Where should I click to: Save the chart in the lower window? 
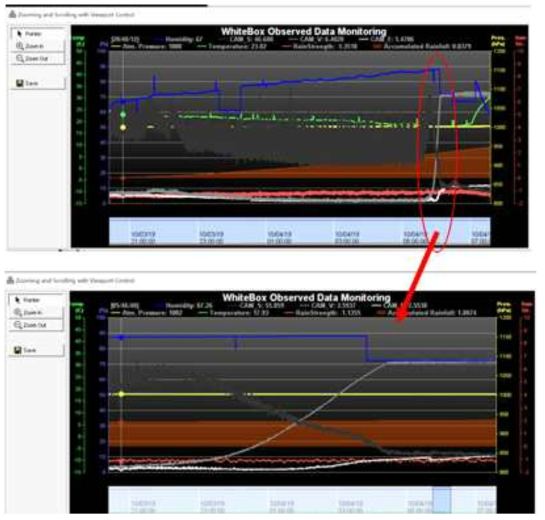36,350
